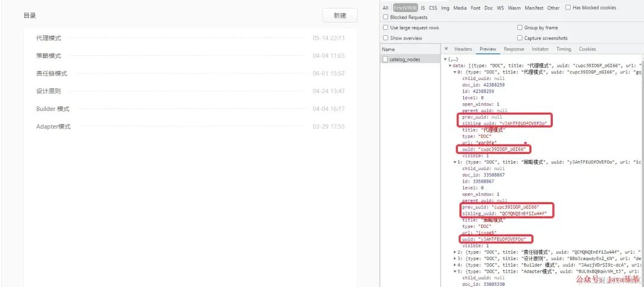This screenshot has height=287, width=644.
Task: Toggle the Fetch/XHR filter
Action: tap(405, 8)
